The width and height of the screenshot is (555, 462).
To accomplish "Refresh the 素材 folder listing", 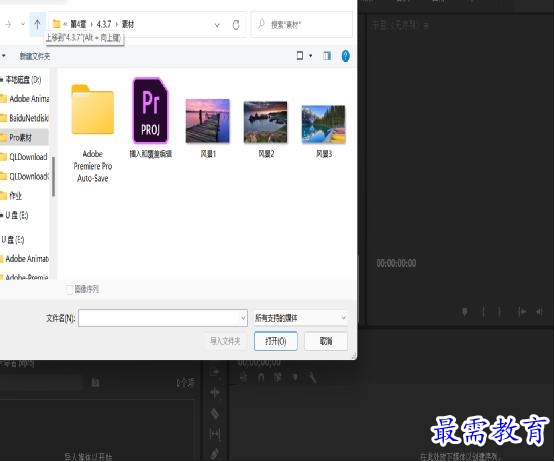I will point(236,24).
